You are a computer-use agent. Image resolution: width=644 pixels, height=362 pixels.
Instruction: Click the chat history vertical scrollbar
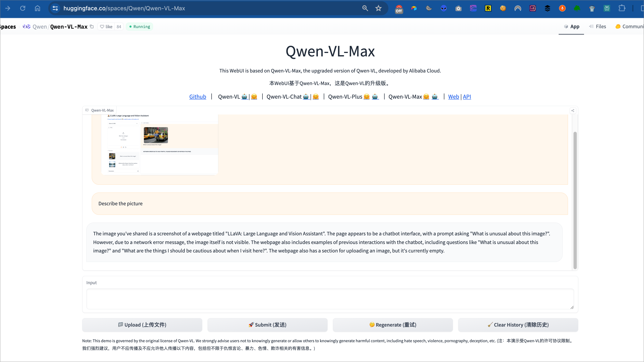[x=575, y=200]
